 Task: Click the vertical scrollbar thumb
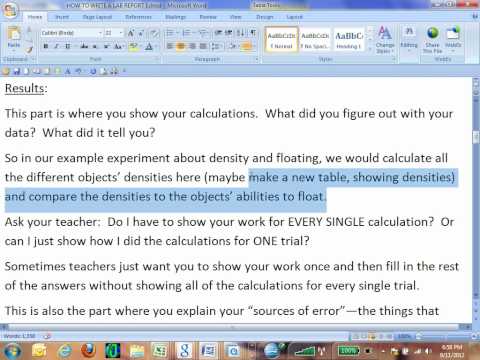tap(476, 137)
